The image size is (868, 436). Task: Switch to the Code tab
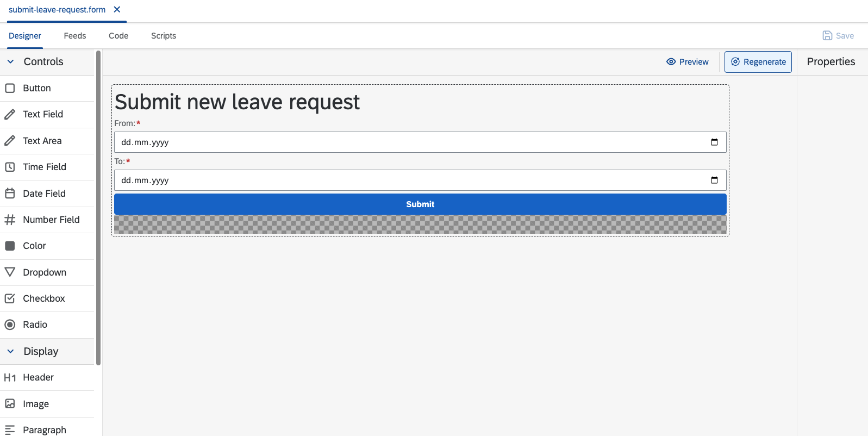pos(118,36)
